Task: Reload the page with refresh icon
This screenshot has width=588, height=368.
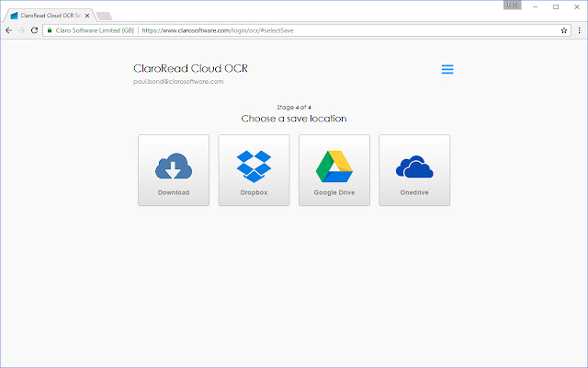Action: (x=34, y=30)
